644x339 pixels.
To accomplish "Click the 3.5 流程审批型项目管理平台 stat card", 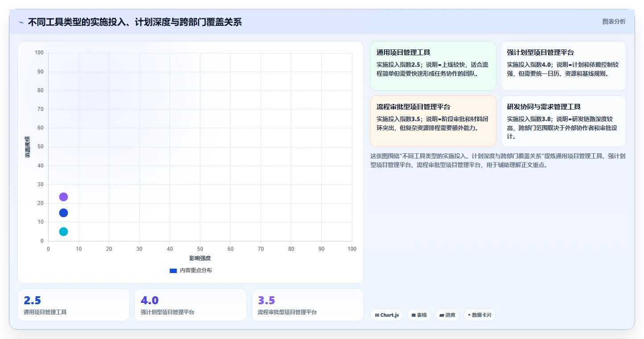I will click(308, 305).
